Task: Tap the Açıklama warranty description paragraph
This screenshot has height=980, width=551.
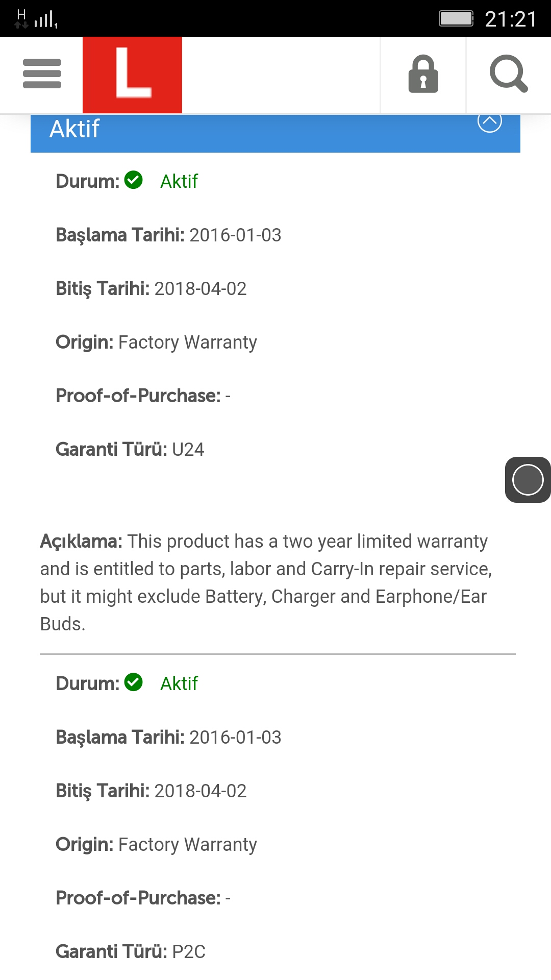Action: 266,582
